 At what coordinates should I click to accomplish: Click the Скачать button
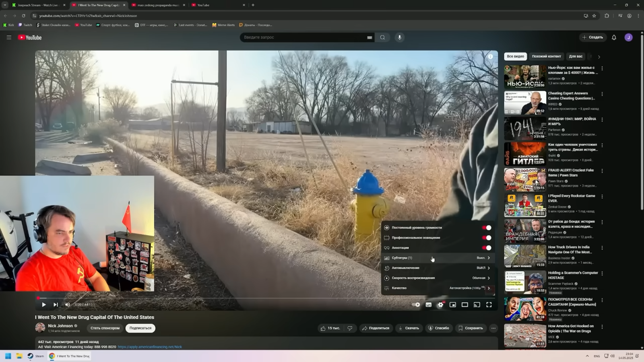[x=409, y=328]
